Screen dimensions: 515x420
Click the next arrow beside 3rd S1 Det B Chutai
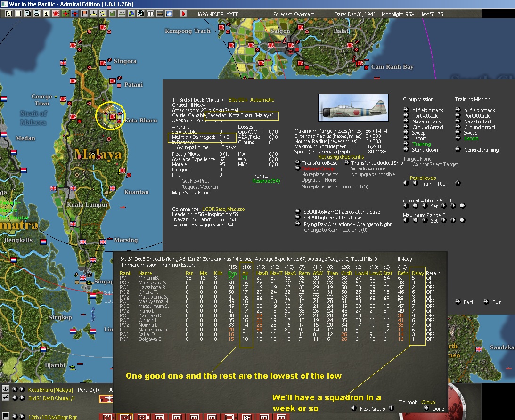[22, 398]
